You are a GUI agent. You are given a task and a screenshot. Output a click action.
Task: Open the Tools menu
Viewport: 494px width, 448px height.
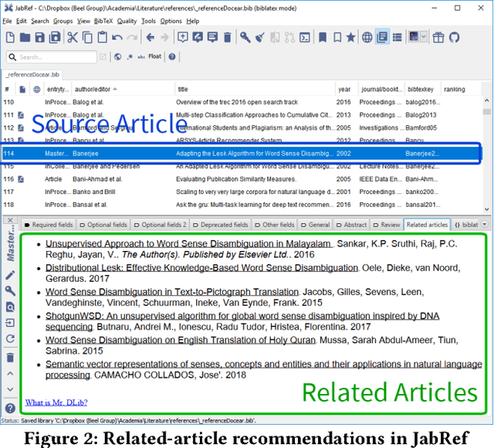148,21
